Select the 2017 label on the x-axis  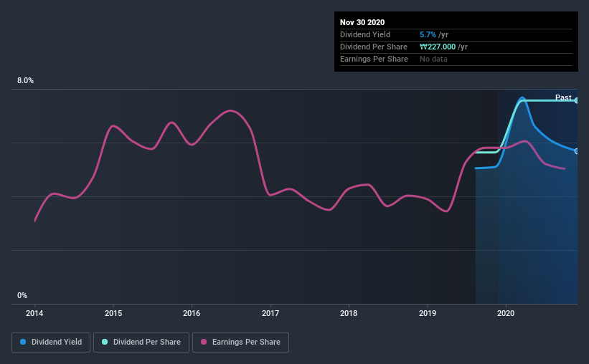(270, 313)
